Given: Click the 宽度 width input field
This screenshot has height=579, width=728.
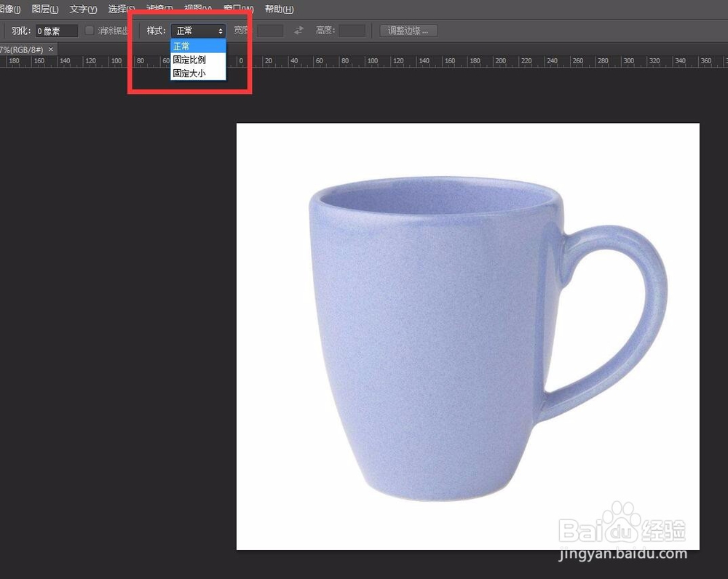Looking at the screenshot, I should (270, 31).
